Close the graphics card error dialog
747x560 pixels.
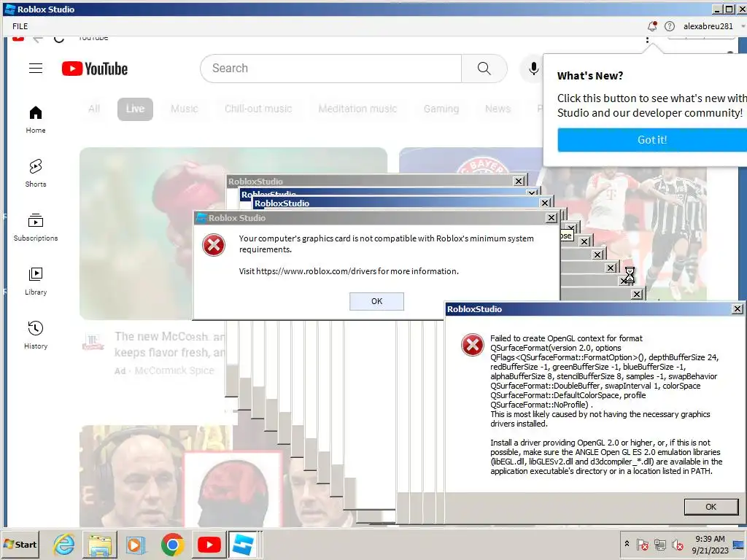point(551,217)
